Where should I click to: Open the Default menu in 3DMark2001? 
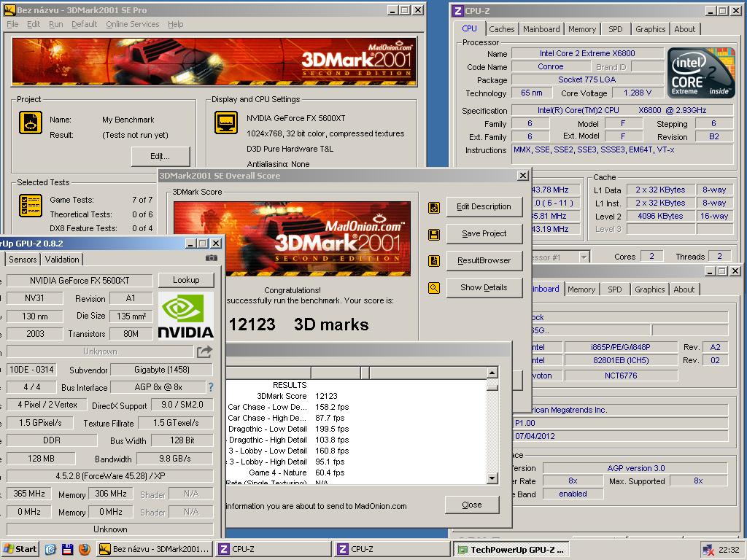click(x=85, y=24)
